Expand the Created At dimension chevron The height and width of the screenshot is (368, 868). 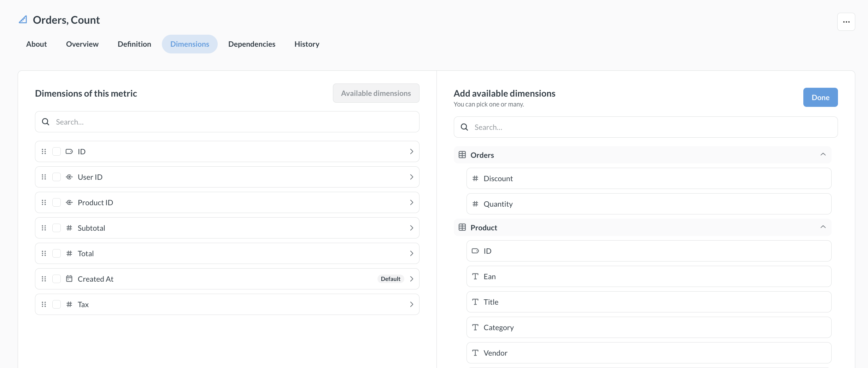(411, 279)
